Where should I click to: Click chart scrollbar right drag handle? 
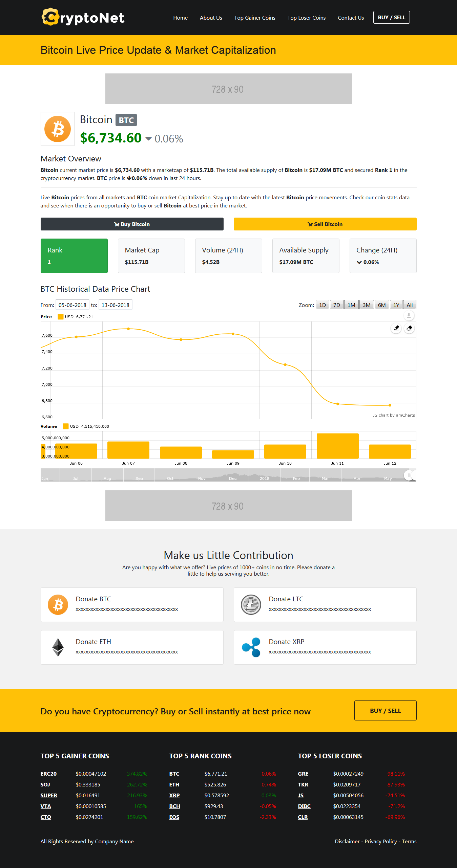(415, 475)
